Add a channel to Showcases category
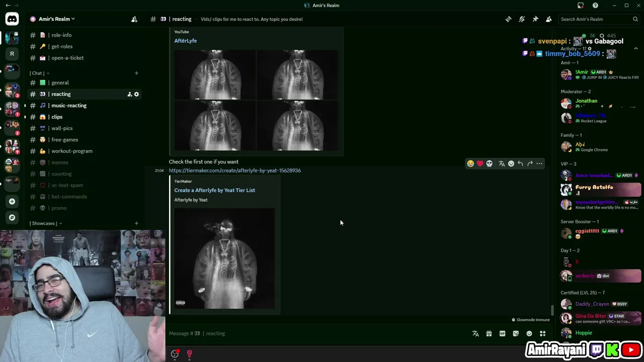 coord(136,223)
